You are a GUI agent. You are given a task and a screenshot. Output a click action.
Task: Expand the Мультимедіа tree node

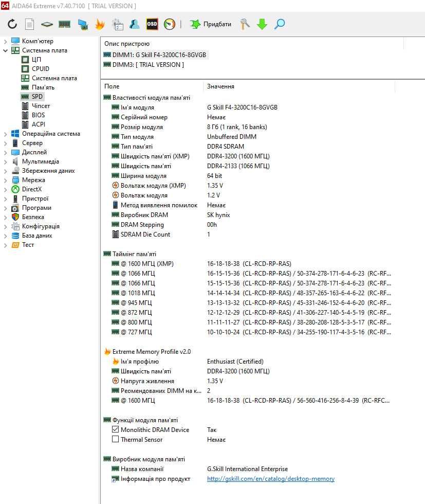5,161
